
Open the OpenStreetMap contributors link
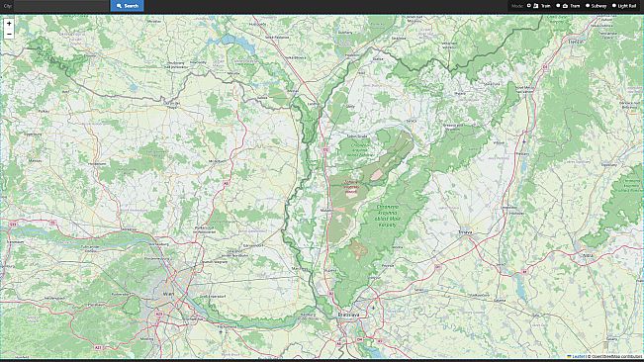coord(616,357)
